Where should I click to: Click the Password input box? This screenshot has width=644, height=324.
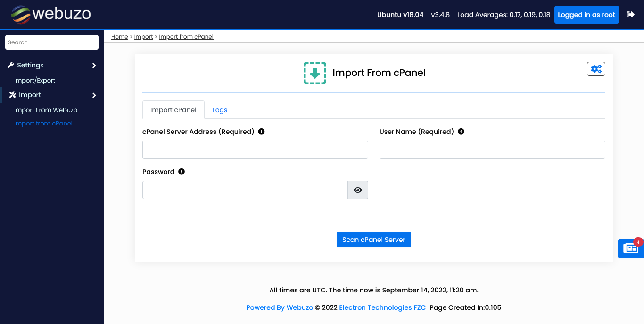[245, 190]
